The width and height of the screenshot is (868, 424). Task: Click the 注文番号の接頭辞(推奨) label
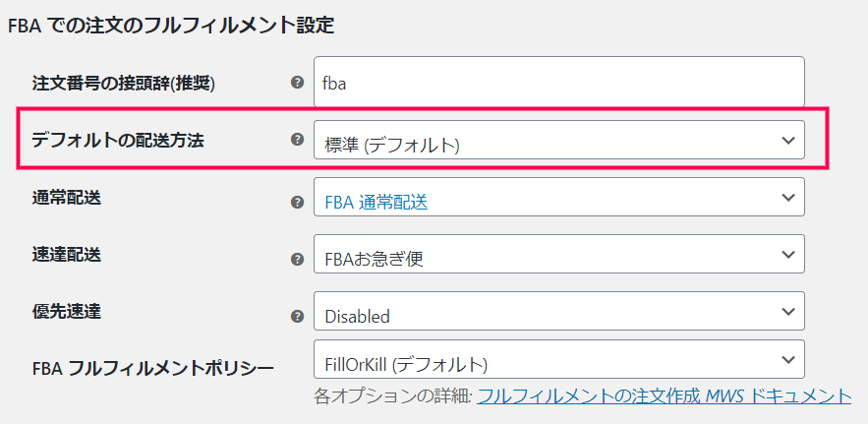tap(124, 84)
